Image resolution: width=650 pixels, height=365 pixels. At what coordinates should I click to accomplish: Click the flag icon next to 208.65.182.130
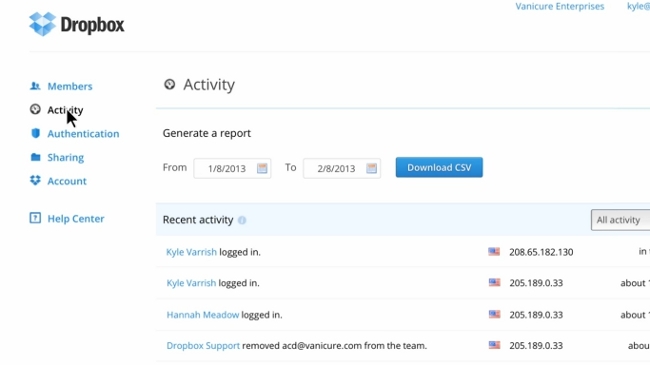pos(494,252)
